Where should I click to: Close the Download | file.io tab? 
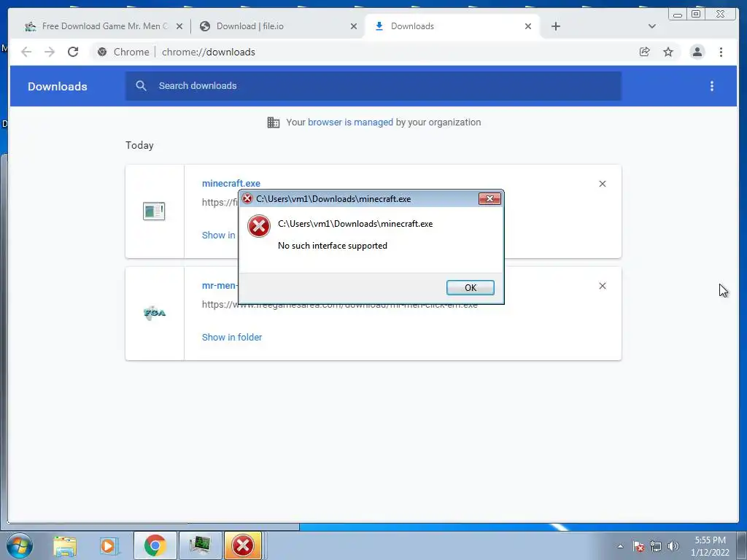tap(354, 27)
